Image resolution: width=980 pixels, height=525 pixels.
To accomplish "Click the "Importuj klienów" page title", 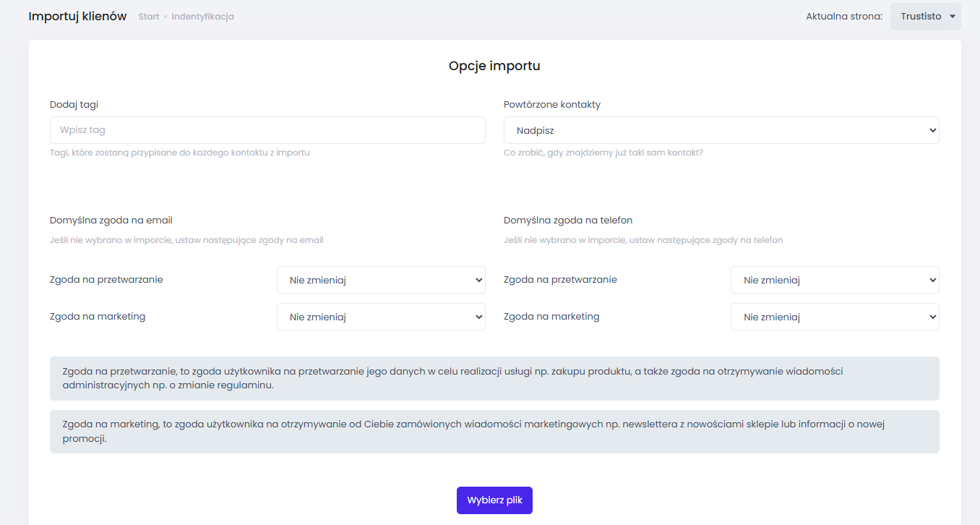I will tap(77, 16).
